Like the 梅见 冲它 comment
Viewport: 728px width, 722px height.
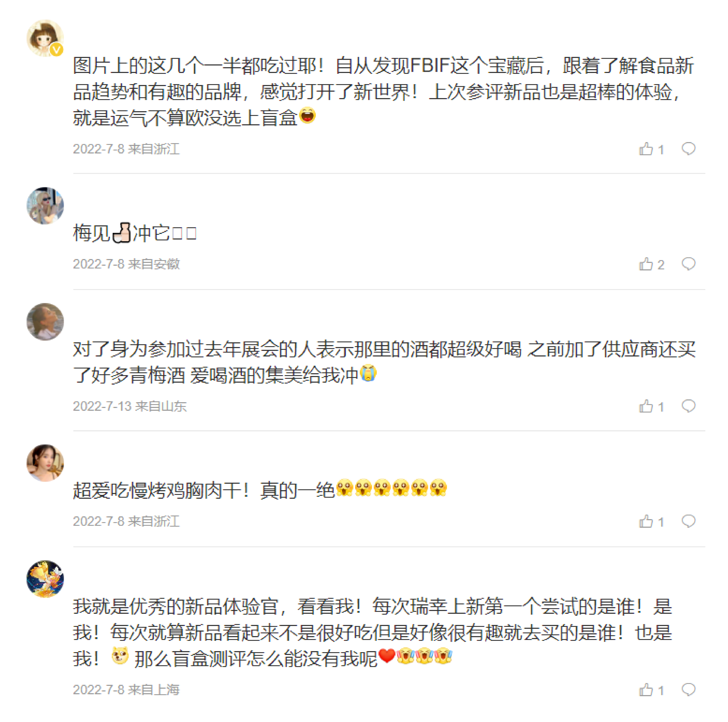pyautogui.click(x=646, y=264)
